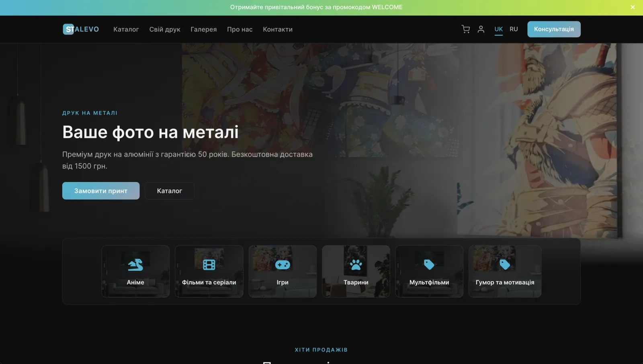Open the Гумор та мотивація category card
Image resolution: width=643 pixels, height=364 pixels.
point(505,271)
